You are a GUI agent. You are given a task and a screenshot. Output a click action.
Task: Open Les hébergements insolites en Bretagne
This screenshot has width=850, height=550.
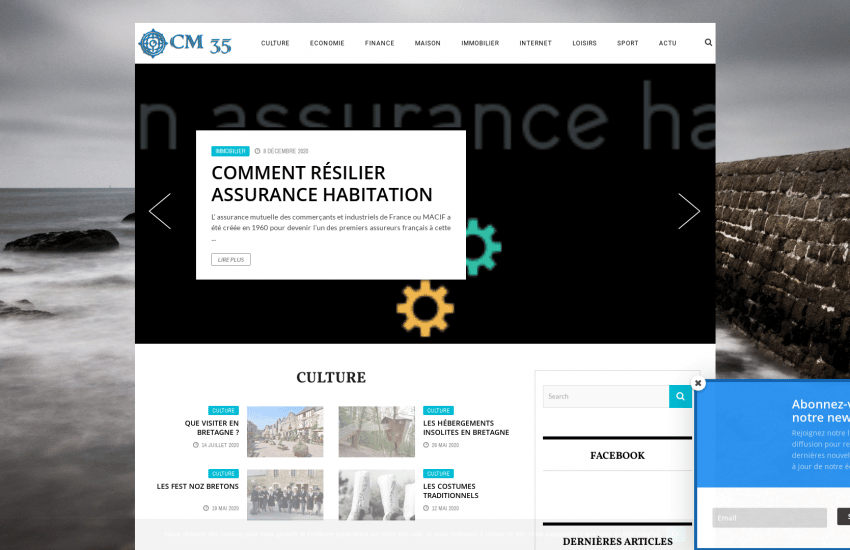(466, 428)
